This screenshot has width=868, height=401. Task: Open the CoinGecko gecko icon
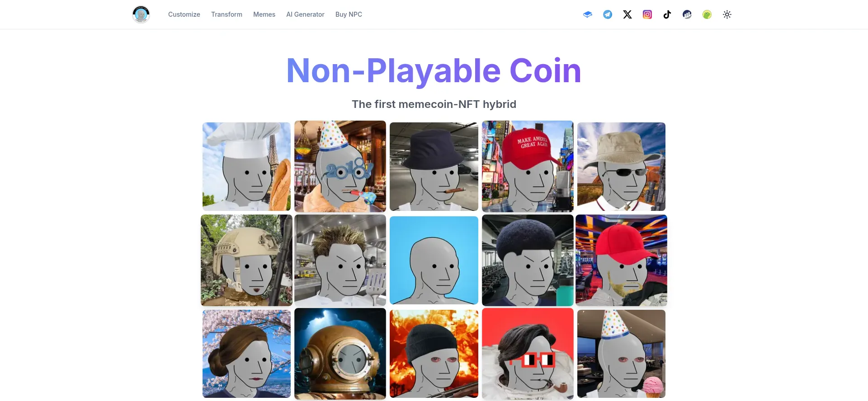[x=707, y=14]
